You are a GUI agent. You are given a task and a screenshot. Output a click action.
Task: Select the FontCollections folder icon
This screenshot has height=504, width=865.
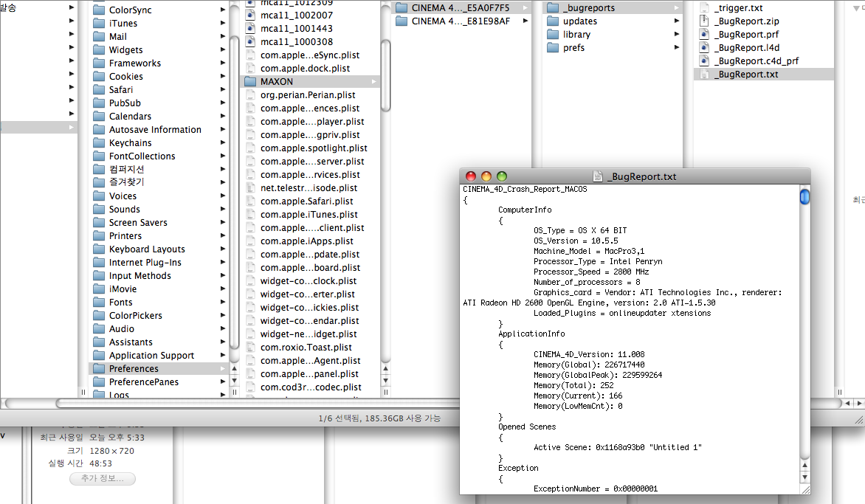100,156
